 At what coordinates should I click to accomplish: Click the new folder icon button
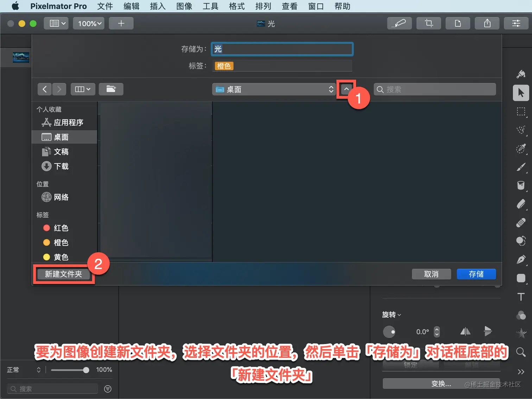click(x=111, y=89)
